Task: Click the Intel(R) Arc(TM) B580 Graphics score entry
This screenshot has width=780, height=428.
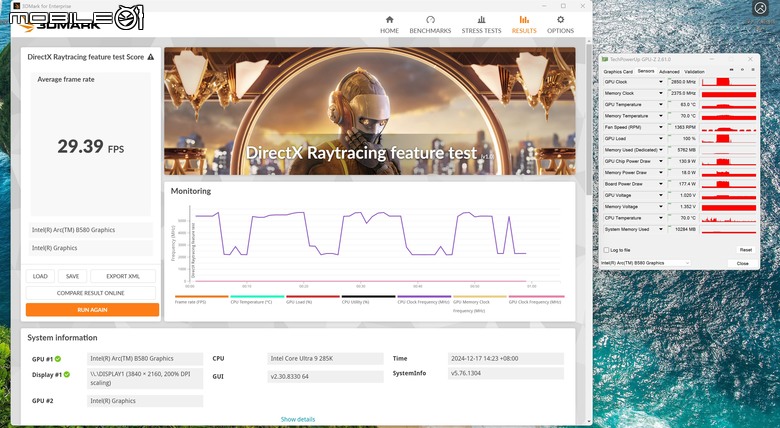Action: (91, 230)
